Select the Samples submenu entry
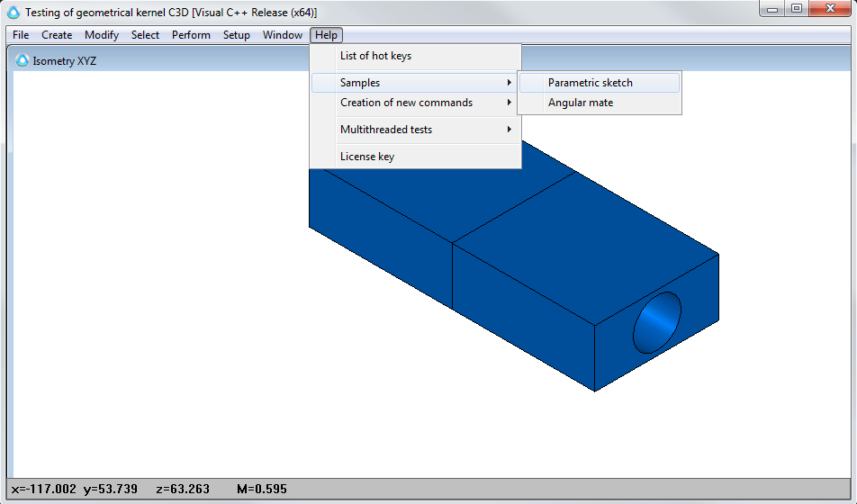857x504 pixels. pyautogui.click(x=415, y=83)
